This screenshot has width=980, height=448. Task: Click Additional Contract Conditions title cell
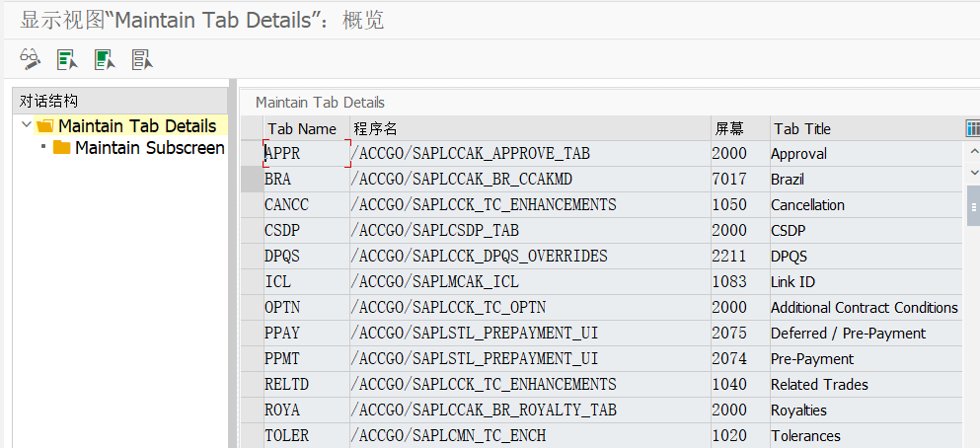[867, 308]
